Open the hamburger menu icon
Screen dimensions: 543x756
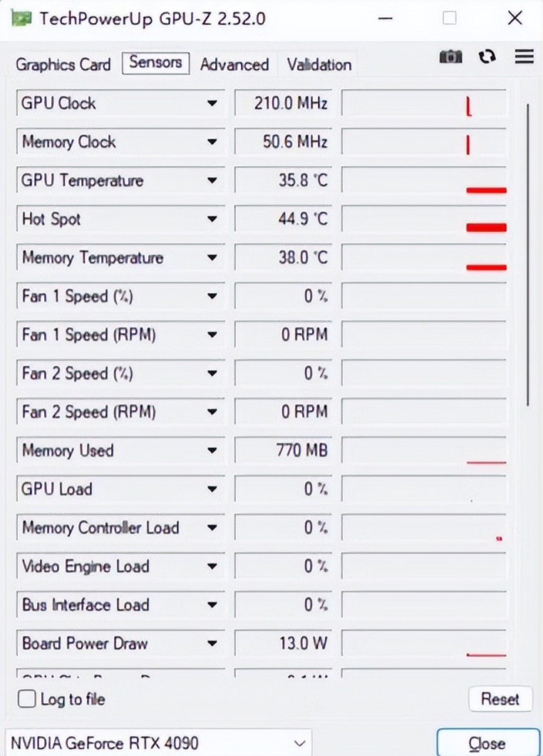(x=524, y=56)
